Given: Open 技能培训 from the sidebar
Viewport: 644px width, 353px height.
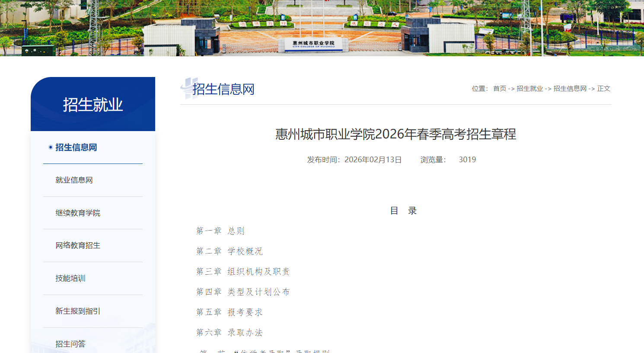Looking at the screenshot, I should [x=70, y=278].
